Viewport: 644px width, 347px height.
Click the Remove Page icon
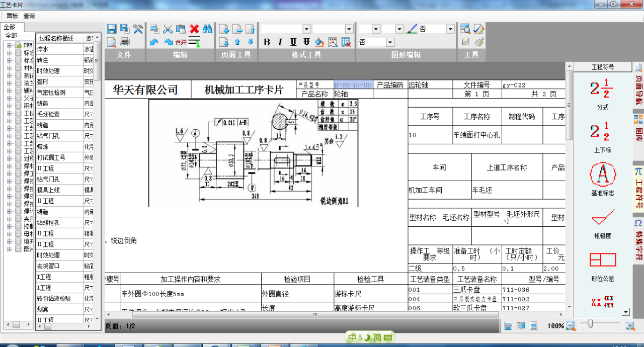tap(237, 29)
